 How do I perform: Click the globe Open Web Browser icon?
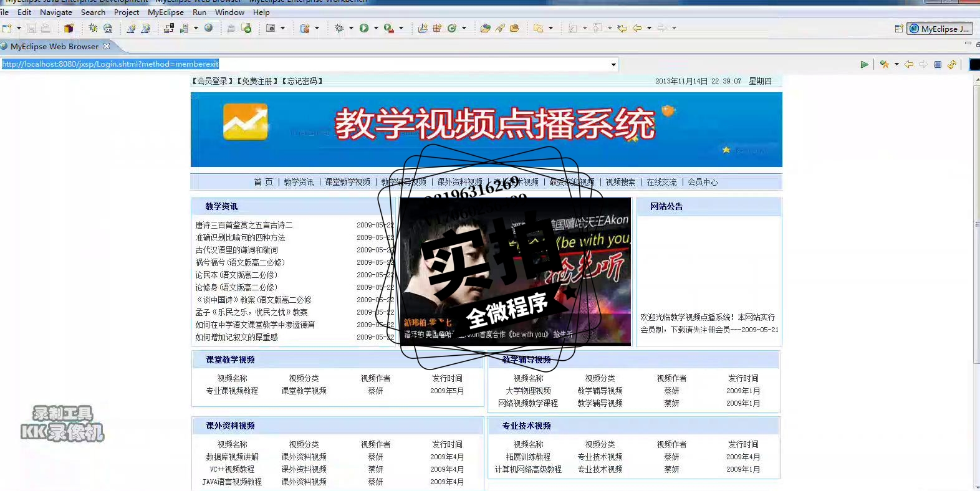click(209, 28)
